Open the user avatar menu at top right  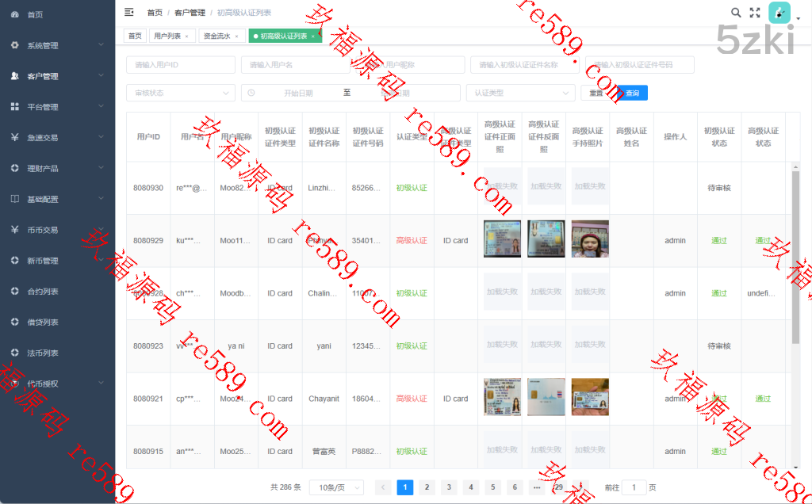coord(779,13)
